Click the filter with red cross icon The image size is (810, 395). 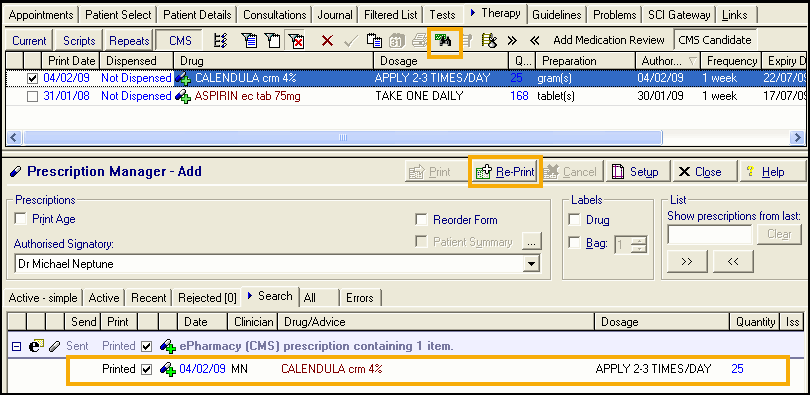(x=297, y=40)
